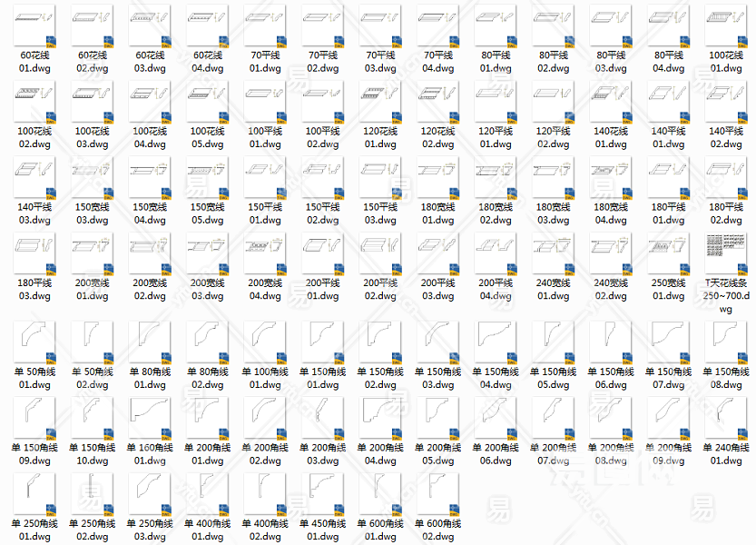Select the 180平线 02.dwg file icon
The image size is (756, 545).
(726, 178)
